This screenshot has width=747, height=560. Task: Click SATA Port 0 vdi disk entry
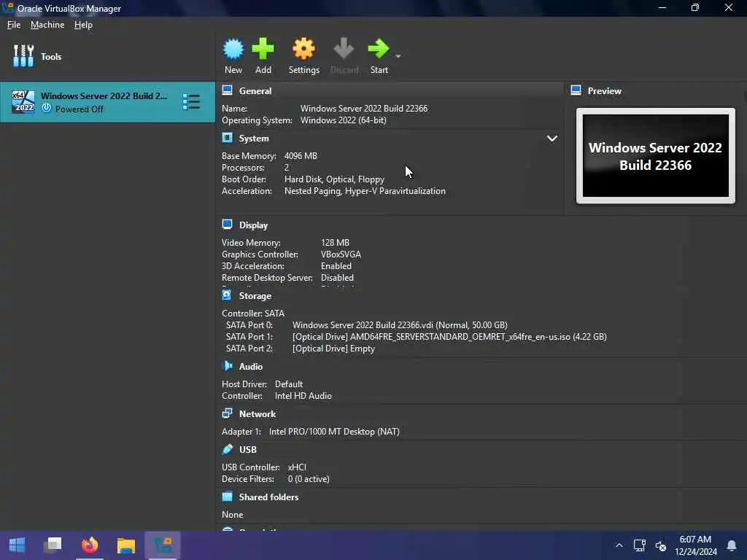[400, 324]
